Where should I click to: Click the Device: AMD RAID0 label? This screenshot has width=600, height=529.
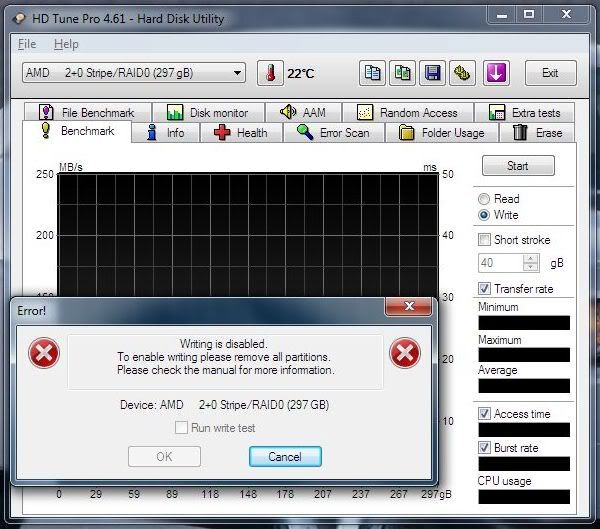[x=225, y=405]
